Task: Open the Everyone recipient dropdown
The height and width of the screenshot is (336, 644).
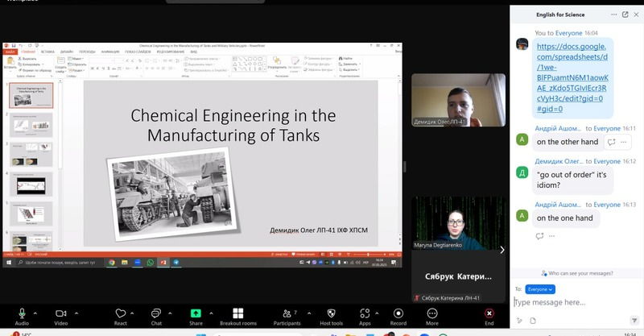Action: coord(540,289)
